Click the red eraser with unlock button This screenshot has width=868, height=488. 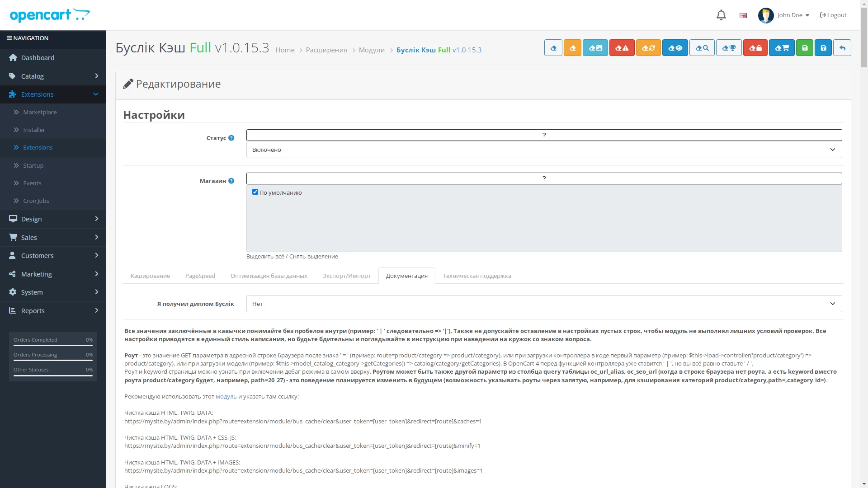click(x=755, y=48)
